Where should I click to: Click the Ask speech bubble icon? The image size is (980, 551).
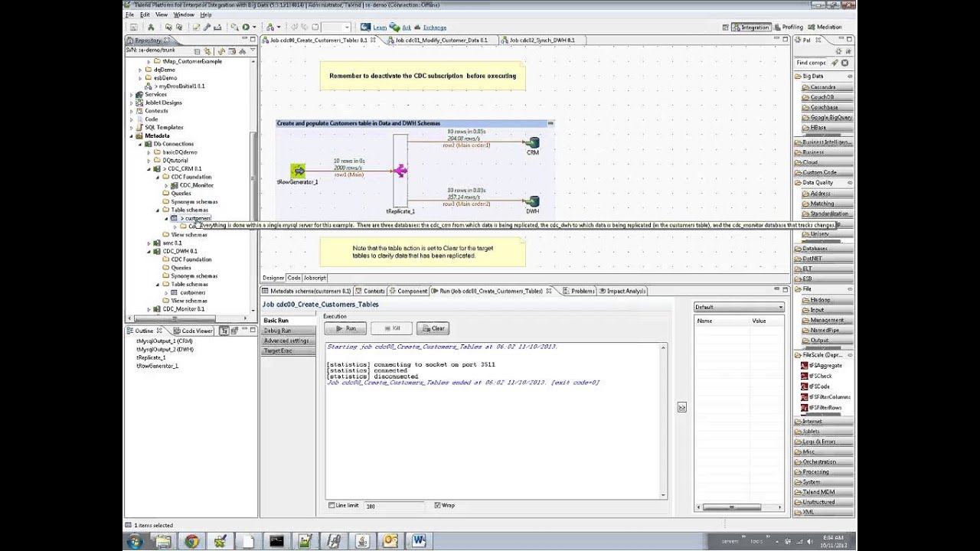[396, 27]
